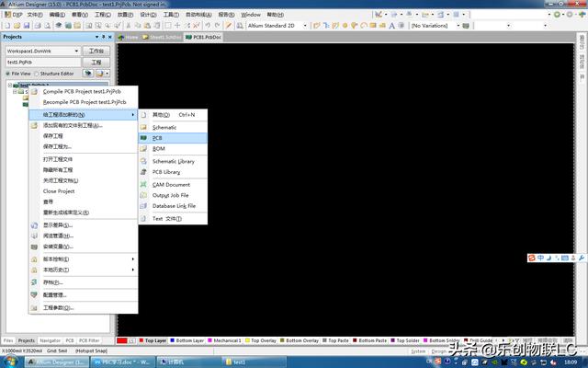The width and height of the screenshot is (588, 368).
Task: Click the pin icon of Projects panel
Action: coord(104,37)
